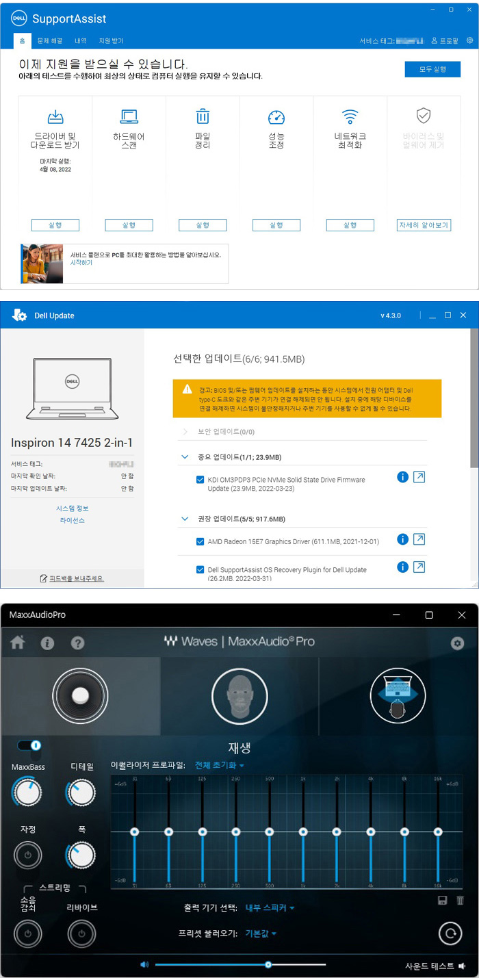Open info for SupportAssist OS Recovery Plugin
This screenshot has width=479, height=980.
pyautogui.click(x=402, y=567)
